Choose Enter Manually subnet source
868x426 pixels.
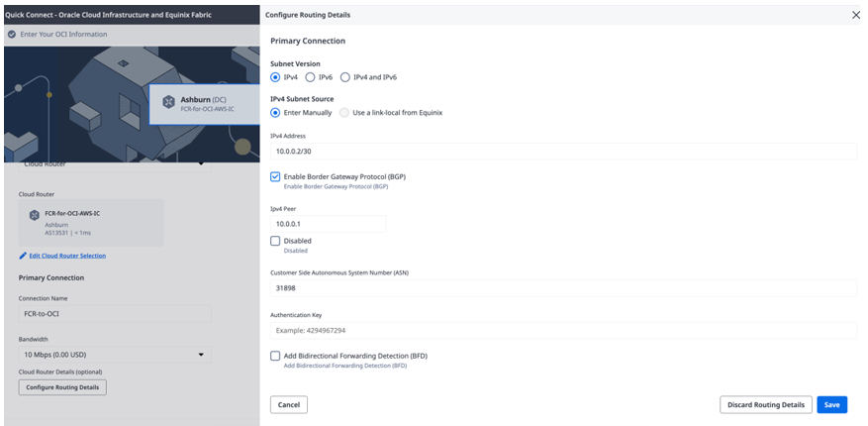pyautogui.click(x=275, y=113)
